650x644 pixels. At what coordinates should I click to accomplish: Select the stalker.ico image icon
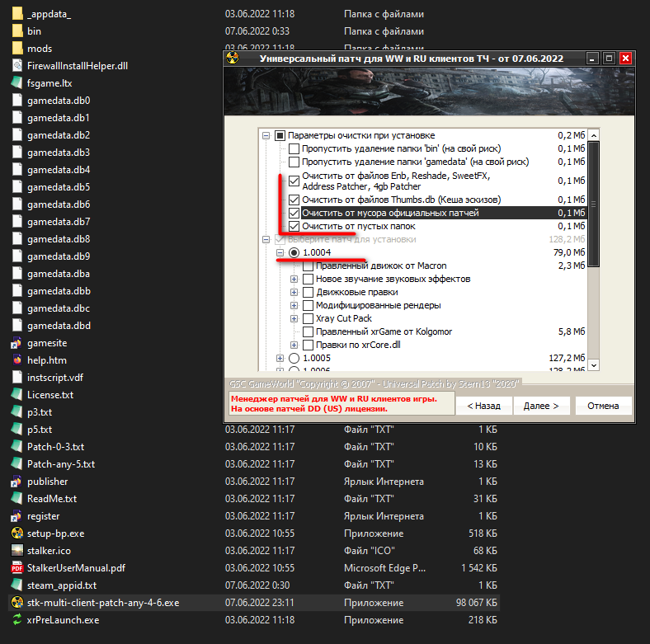pyautogui.click(x=17, y=550)
